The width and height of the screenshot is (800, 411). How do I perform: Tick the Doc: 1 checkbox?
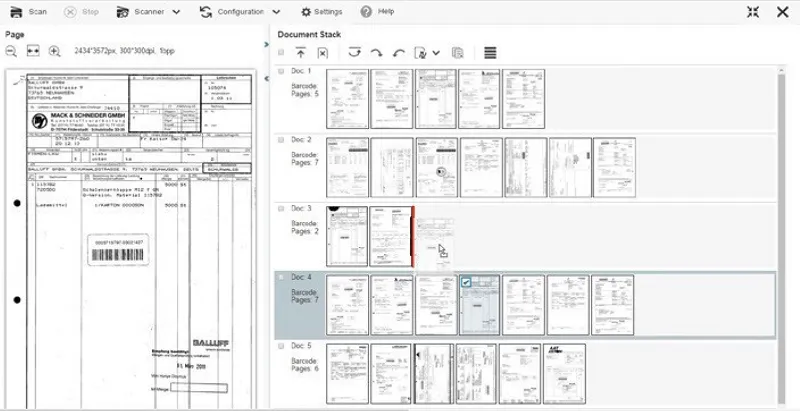281,71
